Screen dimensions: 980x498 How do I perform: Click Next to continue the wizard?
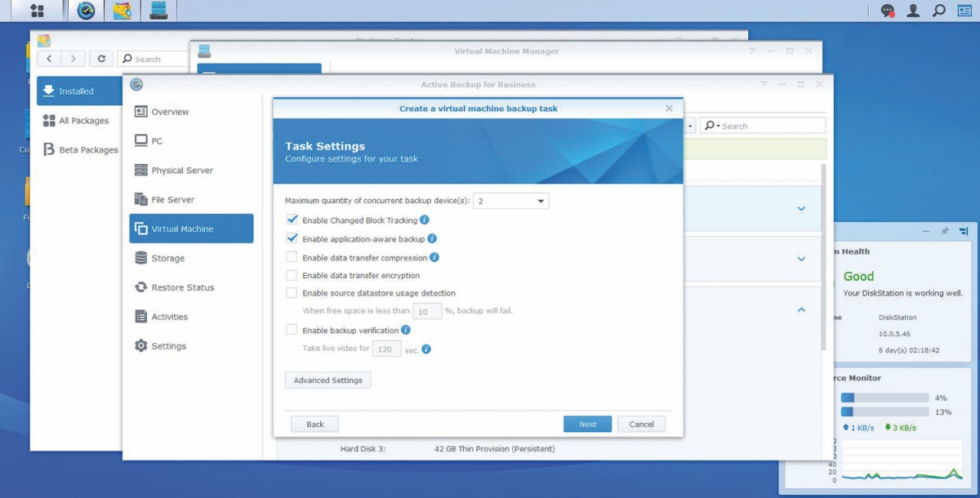(588, 425)
